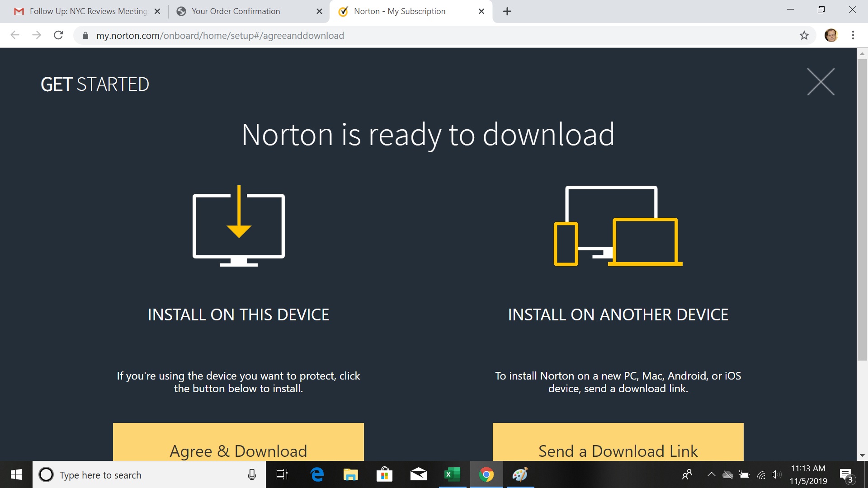Image resolution: width=868 pixels, height=488 pixels.
Task: Switch to the Your Order Confirmation tab
Action: pyautogui.click(x=236, y=11)
